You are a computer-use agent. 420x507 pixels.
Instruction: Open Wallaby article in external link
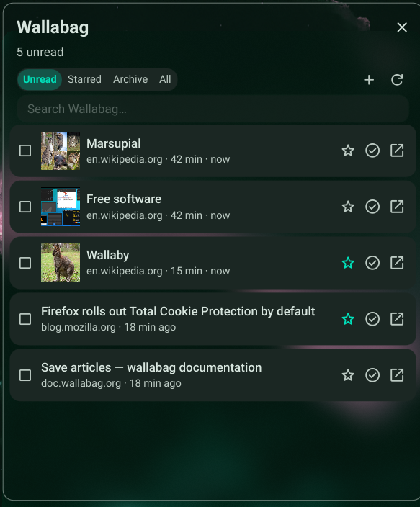click(x=397, y=263)
